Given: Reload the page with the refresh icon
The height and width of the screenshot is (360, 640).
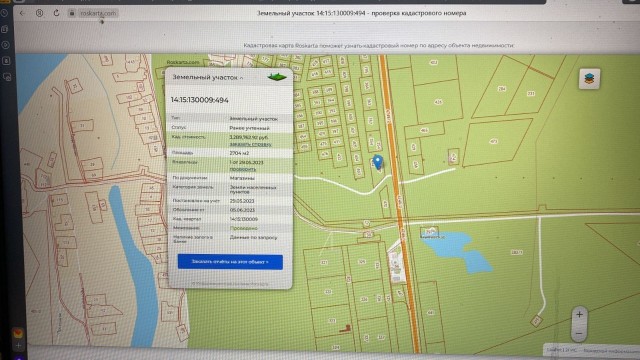Looking at the screenshot, I should click(56, 13).
